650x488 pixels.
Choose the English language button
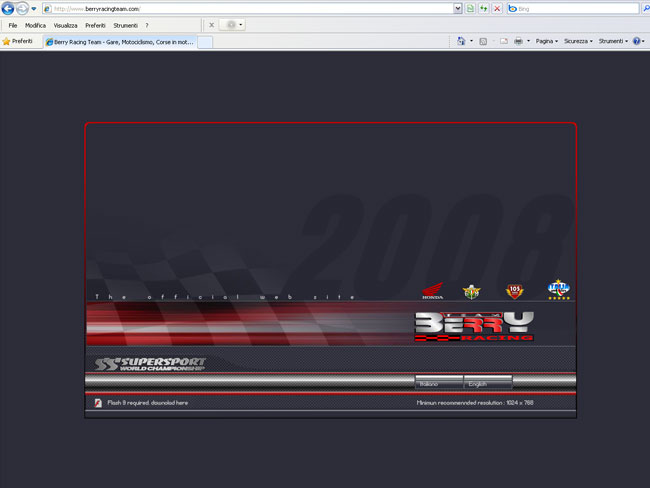click(488, 383)
